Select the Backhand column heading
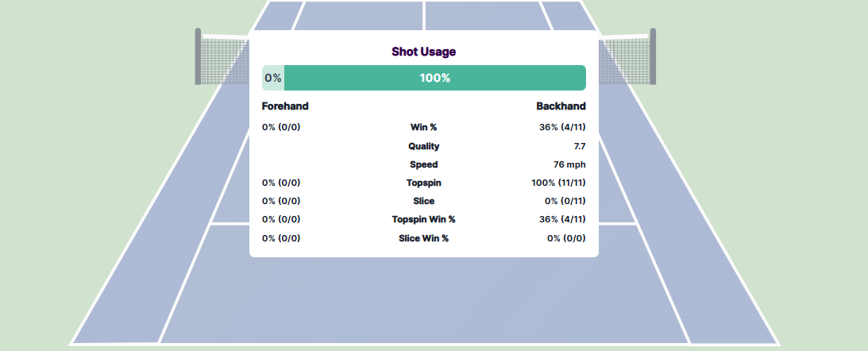868x351 pixels. [x=561, y=106]
